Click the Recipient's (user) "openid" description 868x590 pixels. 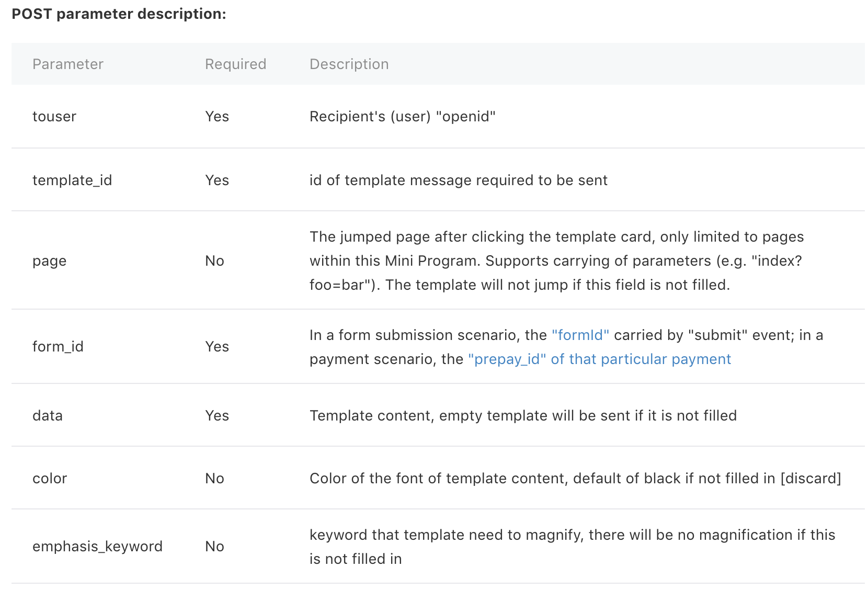(x=402, y=116)
